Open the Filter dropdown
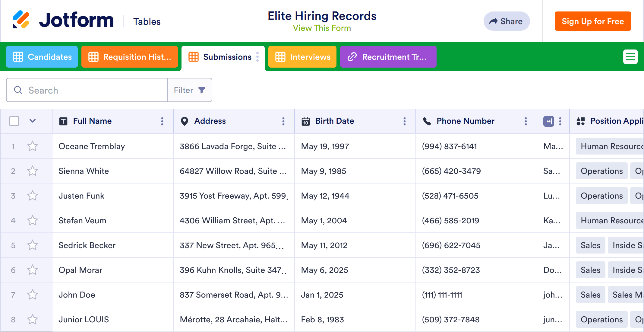The height and width of the screenshot is (332, 644). click(190, 90)
